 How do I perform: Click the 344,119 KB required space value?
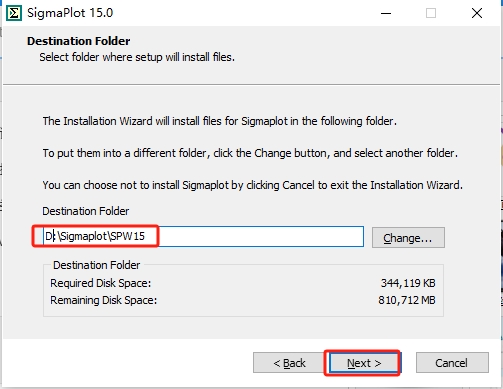pyautogui.click(x=408, y=283)
